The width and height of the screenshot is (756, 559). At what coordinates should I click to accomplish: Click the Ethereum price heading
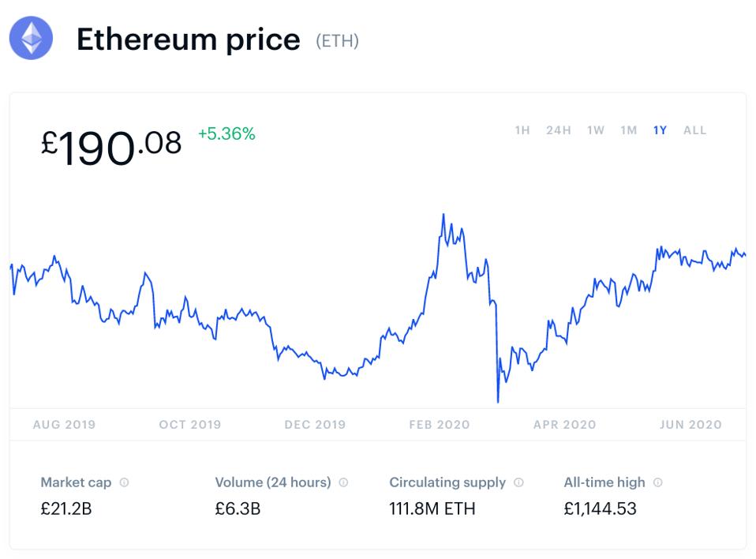pyautogui.click(x=188, y=39)
